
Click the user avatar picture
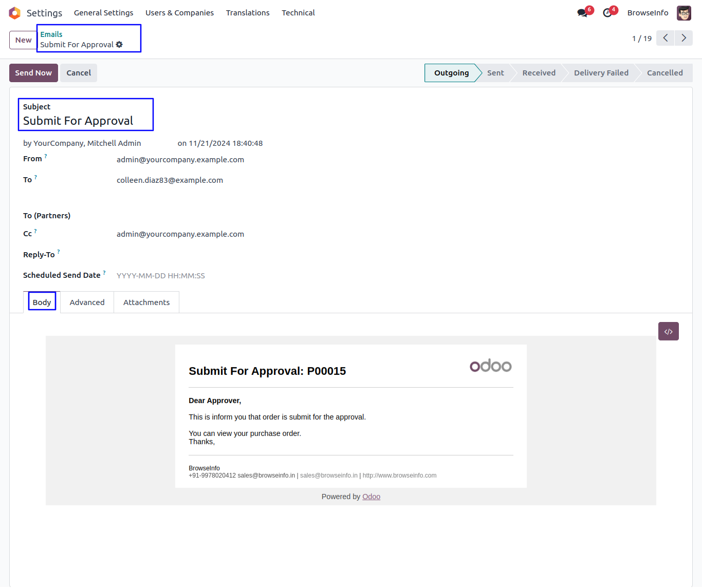click(683, 13)
